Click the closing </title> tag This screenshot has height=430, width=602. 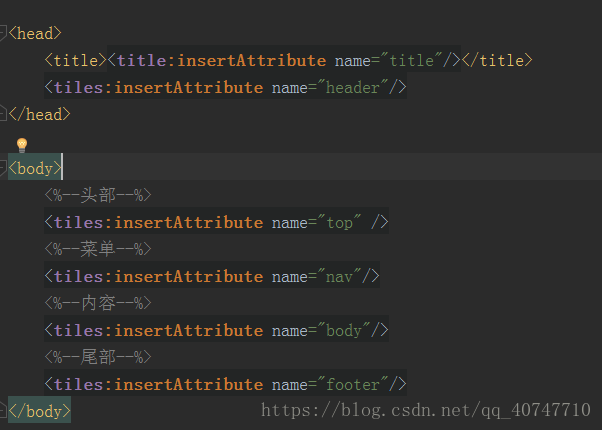click(497, 61)
